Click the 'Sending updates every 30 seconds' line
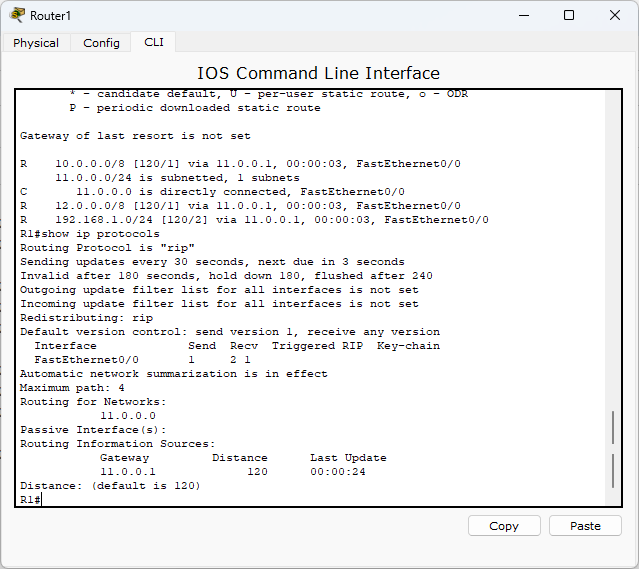The image size is (639, 569). coord(212,262)
